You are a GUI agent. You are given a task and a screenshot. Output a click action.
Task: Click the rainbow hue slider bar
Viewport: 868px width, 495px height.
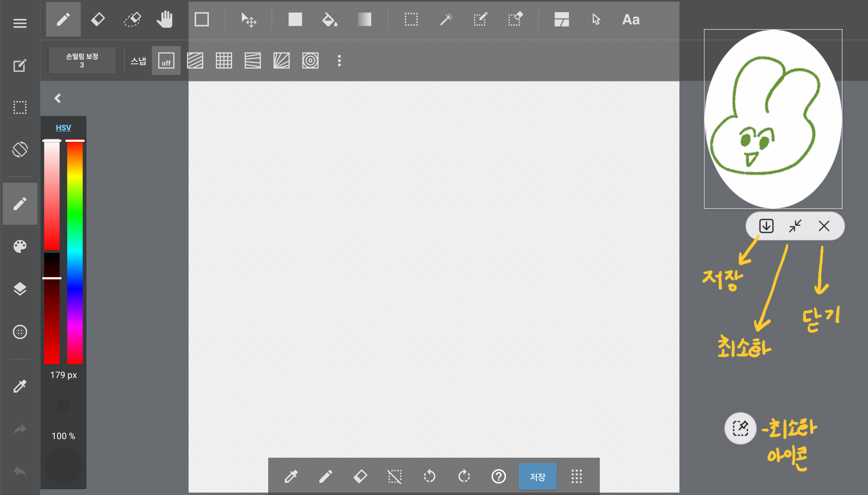click(x=75, y=252)
